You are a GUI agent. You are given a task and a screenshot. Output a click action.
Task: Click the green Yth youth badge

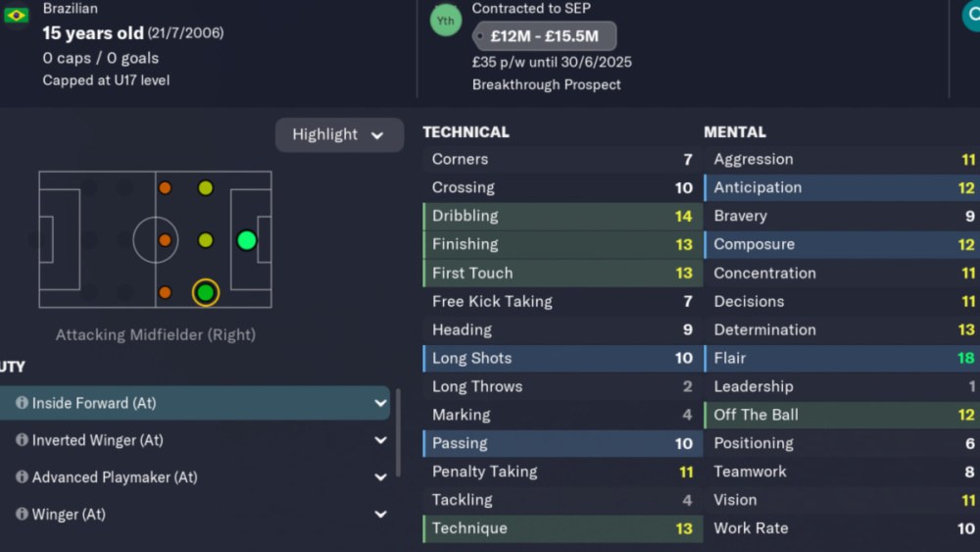[446, 20]
